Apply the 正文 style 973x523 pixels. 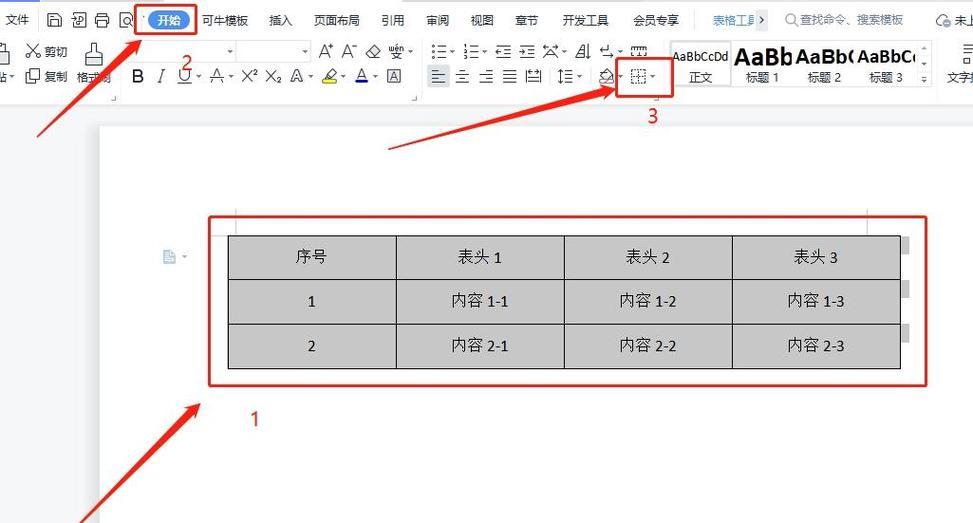[701, 65]
